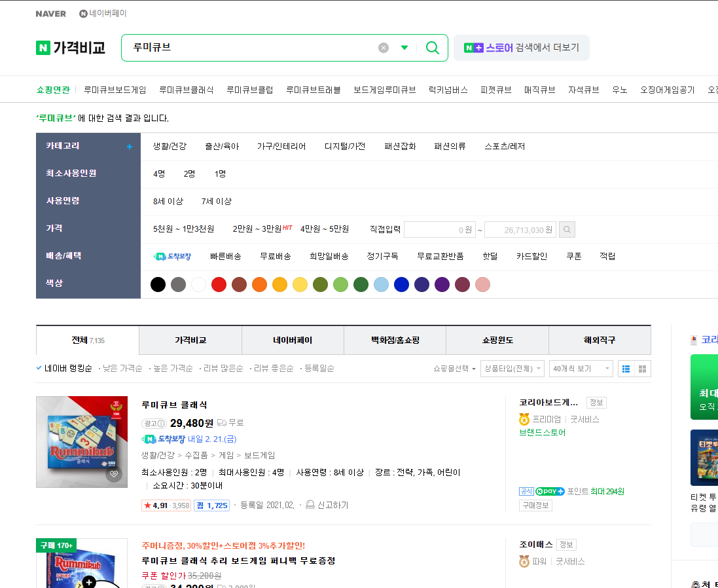
Task: Open the search history dropdown arrow
Action: (x=404, y=48)
